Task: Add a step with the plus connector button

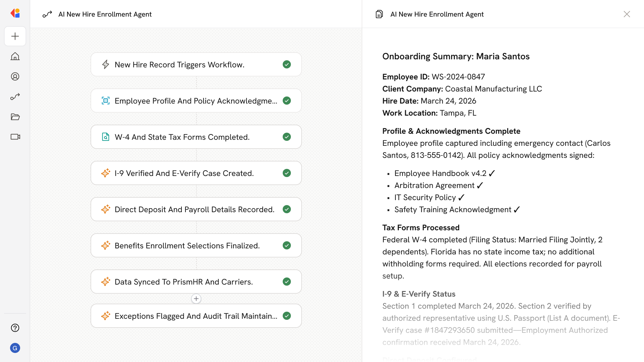Action: pyautogui.click(x=196, y=299)
